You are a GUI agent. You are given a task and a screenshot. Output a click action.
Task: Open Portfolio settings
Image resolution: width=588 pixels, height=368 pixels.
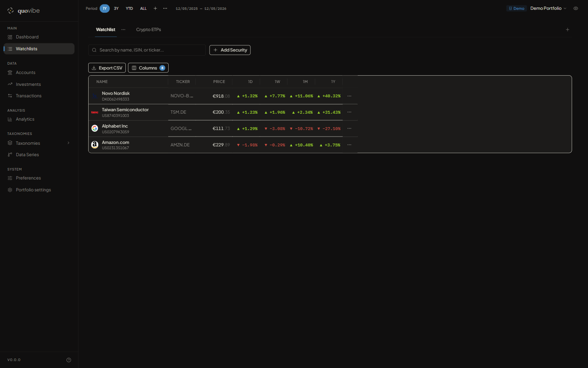point(39,190)
